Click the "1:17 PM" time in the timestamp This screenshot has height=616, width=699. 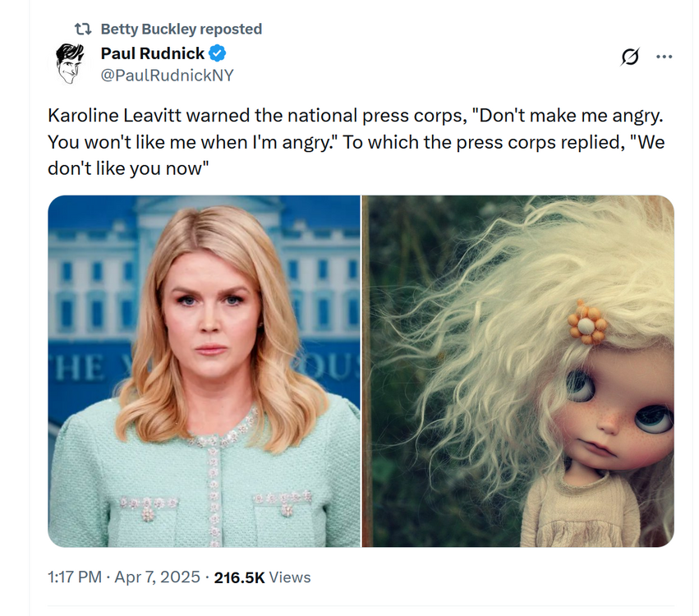click(76, 577)
